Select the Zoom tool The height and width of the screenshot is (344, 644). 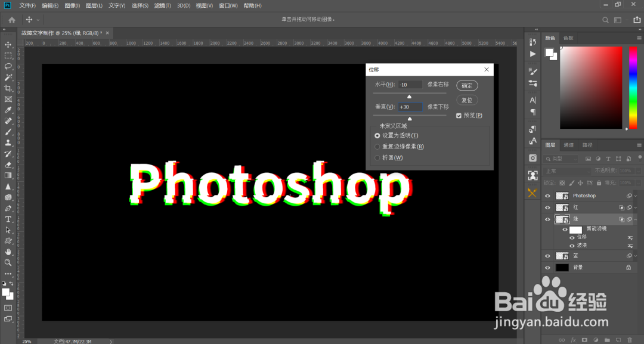tap(8, 263)
